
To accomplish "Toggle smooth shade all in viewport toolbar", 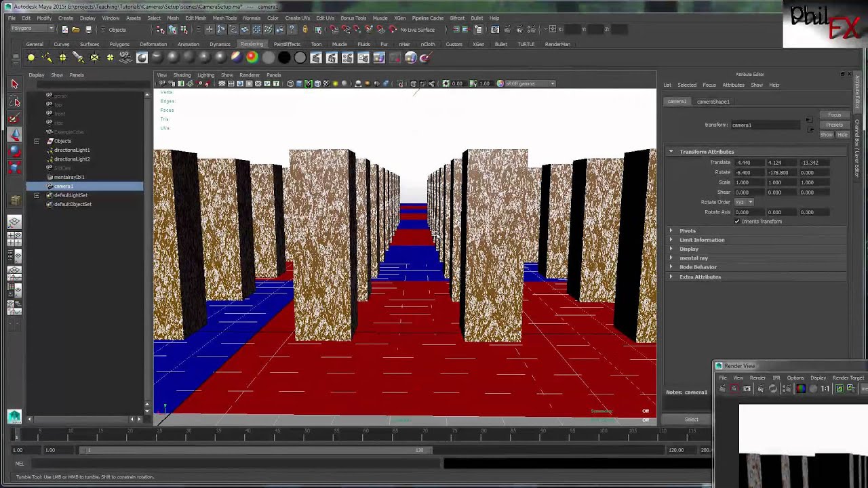I will coord(299,83).
